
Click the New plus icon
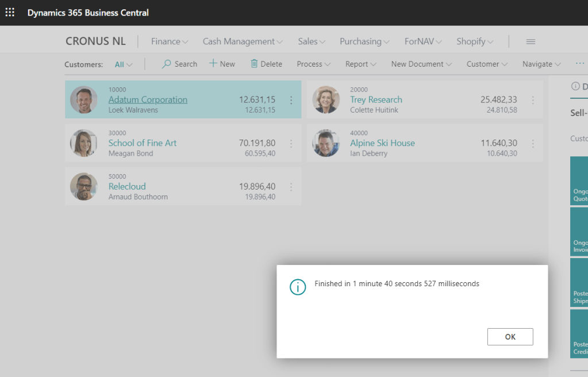pyautogui.click(x=213, y=64)
